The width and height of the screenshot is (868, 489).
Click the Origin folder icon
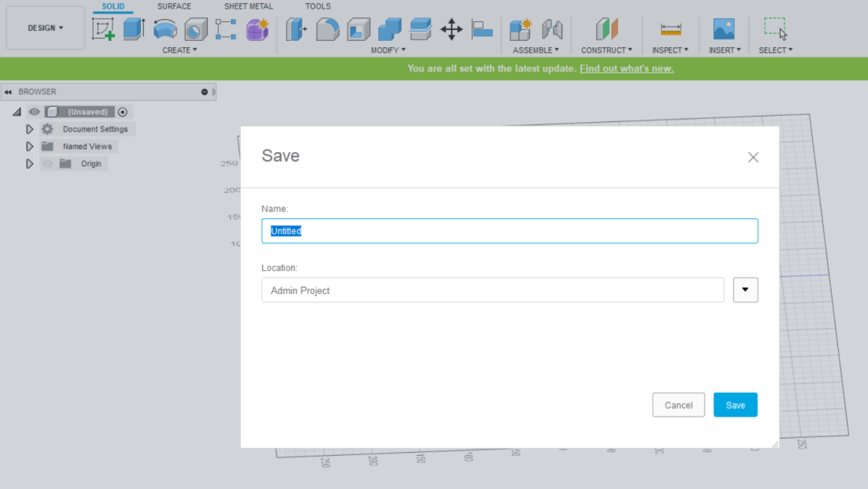[65, 164]
